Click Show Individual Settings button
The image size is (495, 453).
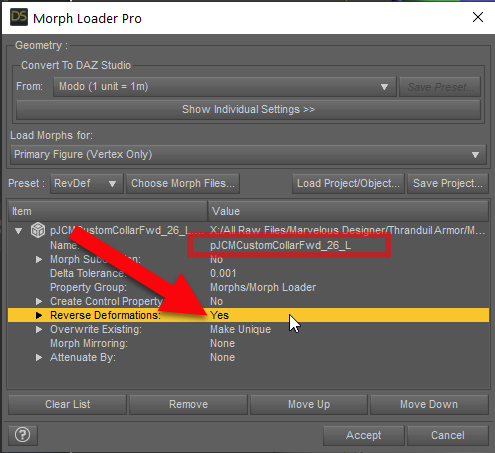(x=248, y=109)
